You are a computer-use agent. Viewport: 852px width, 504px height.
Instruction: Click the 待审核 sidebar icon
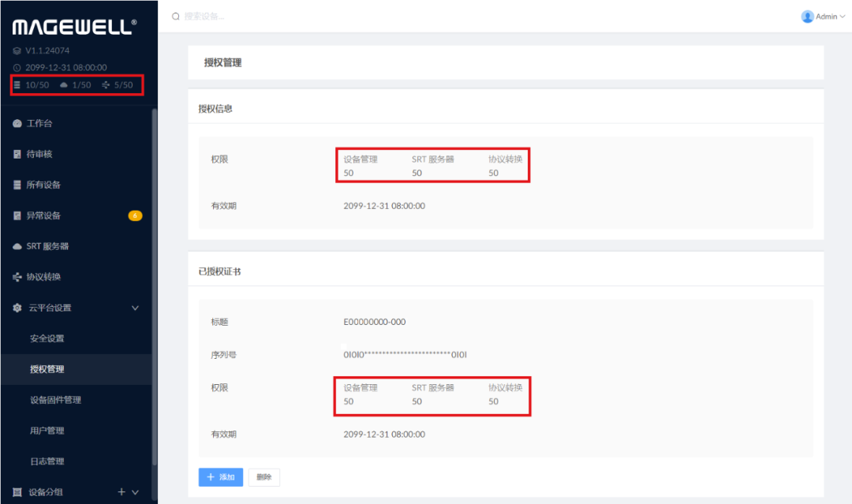click(17, 155)
